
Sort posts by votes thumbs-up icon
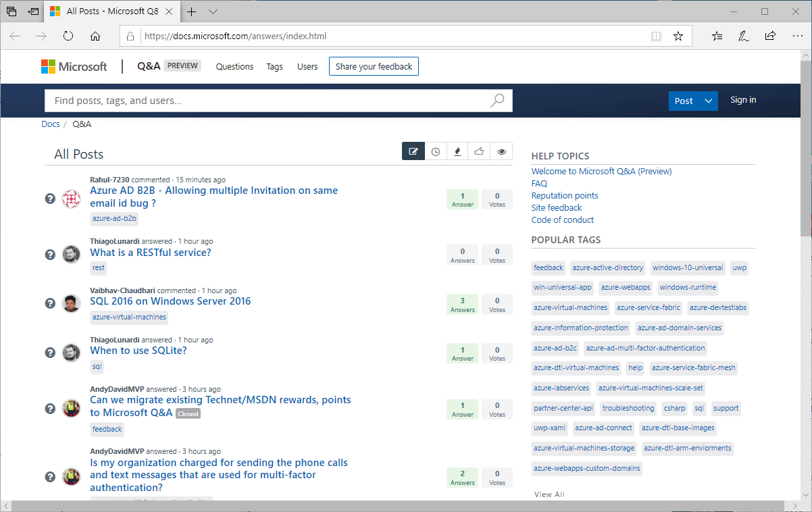[479, 152]
